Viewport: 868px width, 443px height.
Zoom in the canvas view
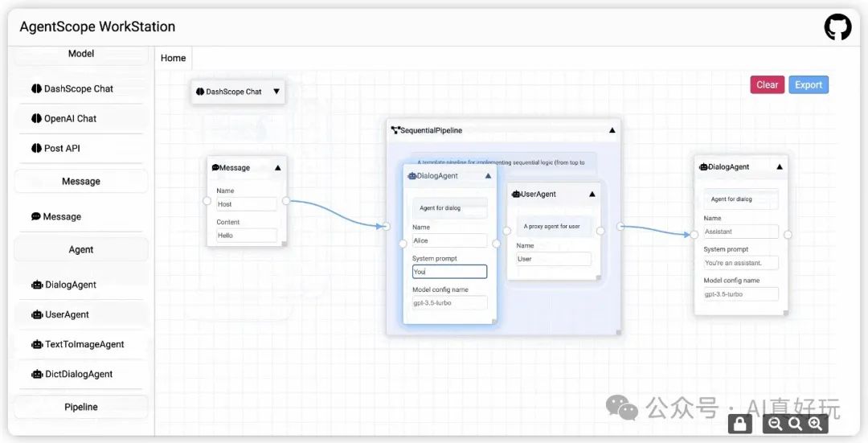[815, 425]
